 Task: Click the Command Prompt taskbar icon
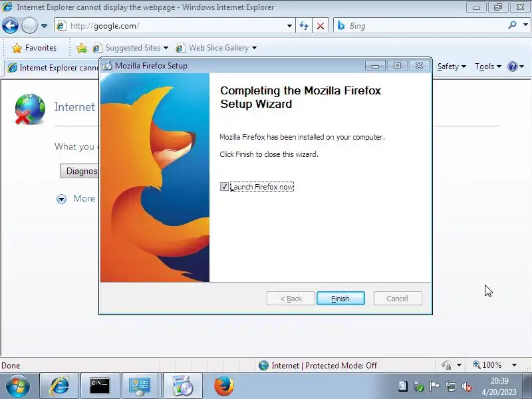100,386
